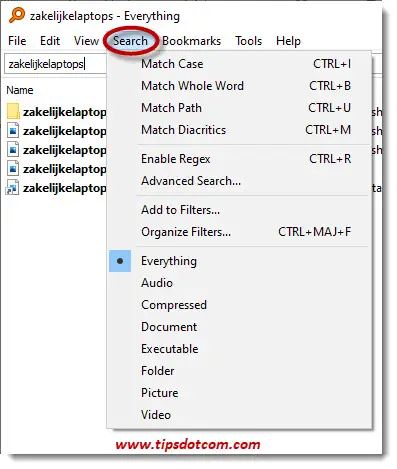Screen dimensions: 397x469
Task: Choose the Document filter
Action: [239, 327]
